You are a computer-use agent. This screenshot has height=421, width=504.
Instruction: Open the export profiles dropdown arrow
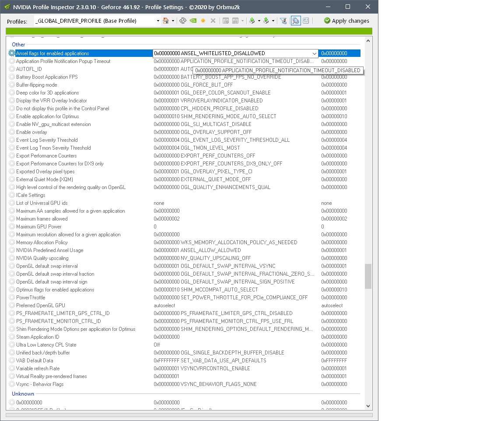[259, 21]
